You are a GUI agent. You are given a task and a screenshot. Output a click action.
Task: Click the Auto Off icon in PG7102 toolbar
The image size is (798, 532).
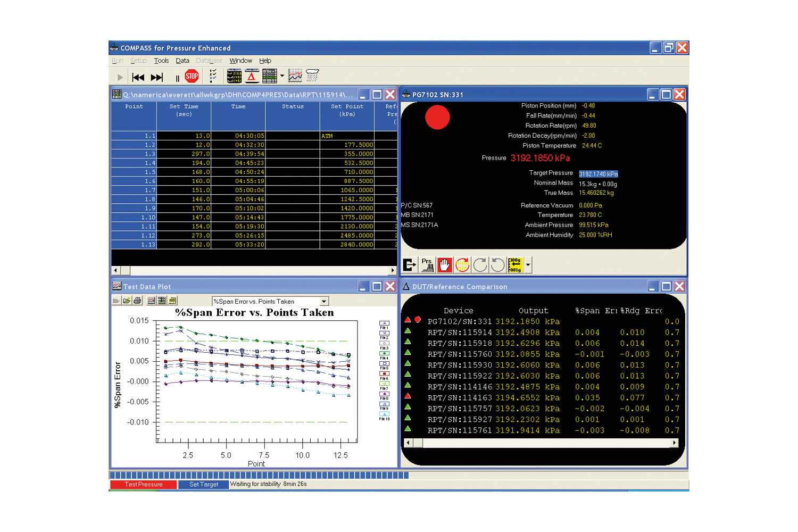(462, 264)
